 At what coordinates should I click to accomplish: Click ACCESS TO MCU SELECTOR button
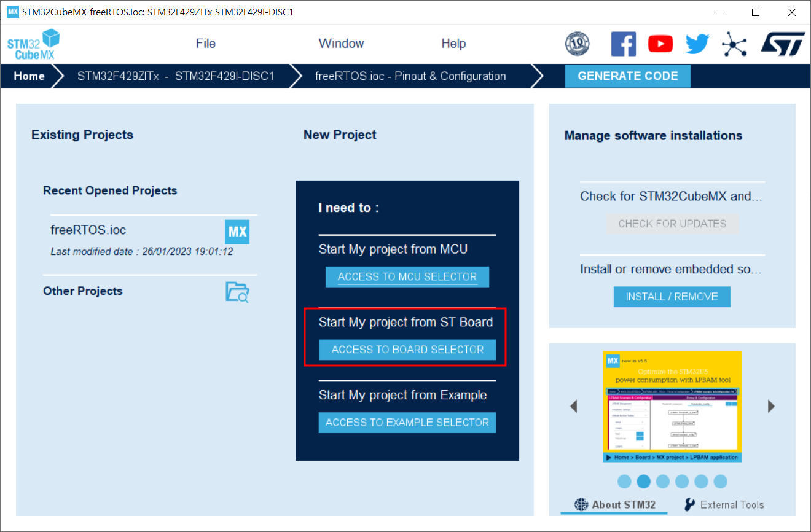(x=407, y=276)
